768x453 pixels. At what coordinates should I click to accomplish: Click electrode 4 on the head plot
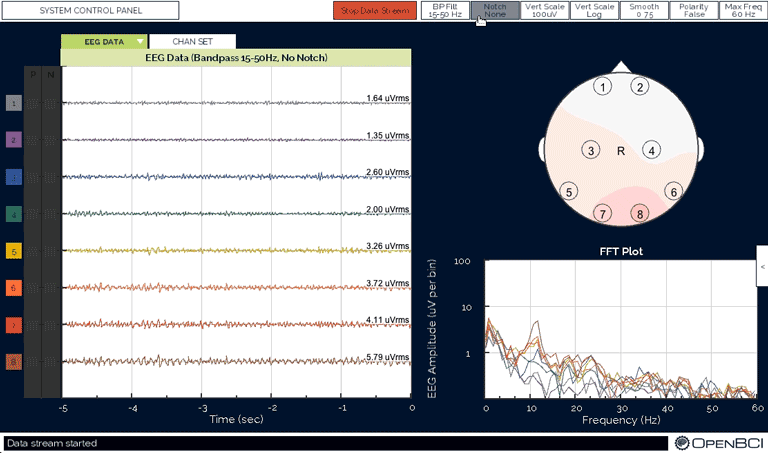[x=651, y=150]
